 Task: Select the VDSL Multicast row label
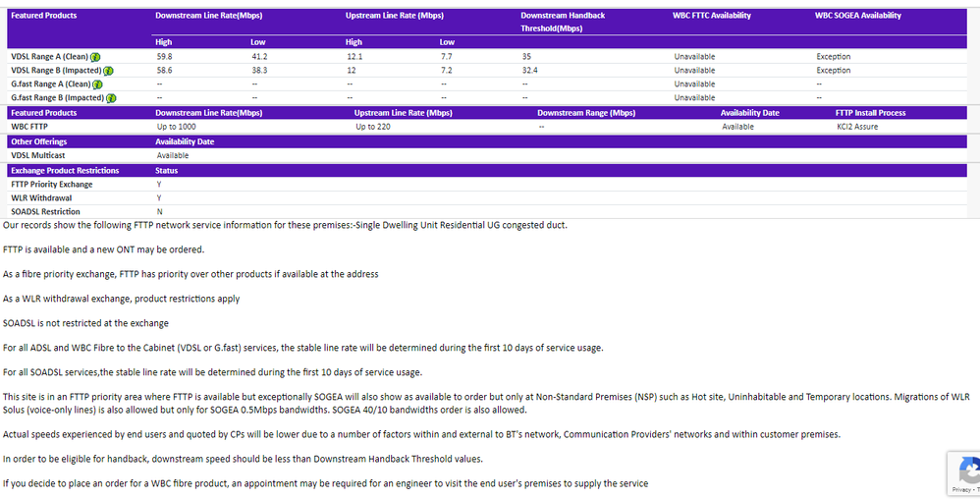click(37, 155)
